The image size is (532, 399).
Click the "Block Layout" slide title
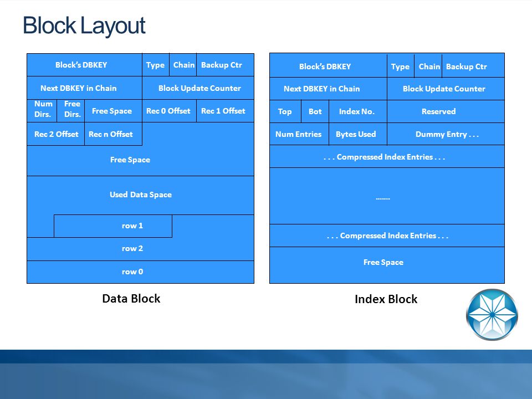pos(84,26)
